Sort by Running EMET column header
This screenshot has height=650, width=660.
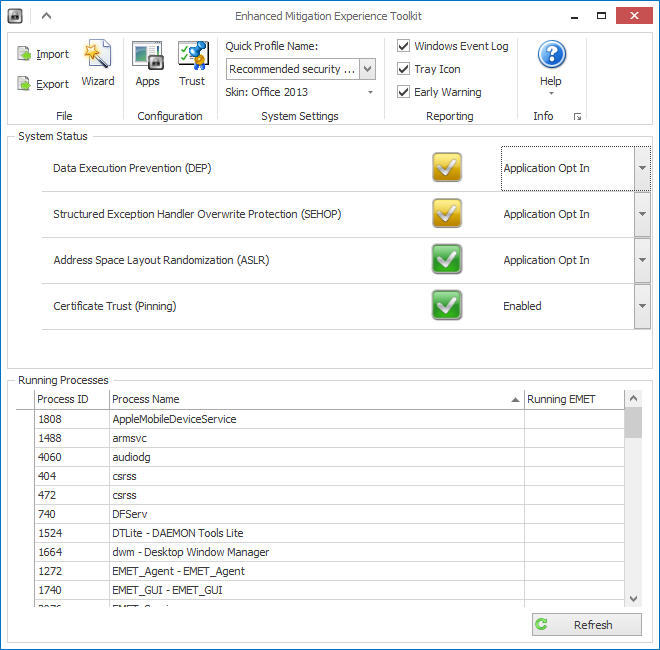(x=574, y=399)
